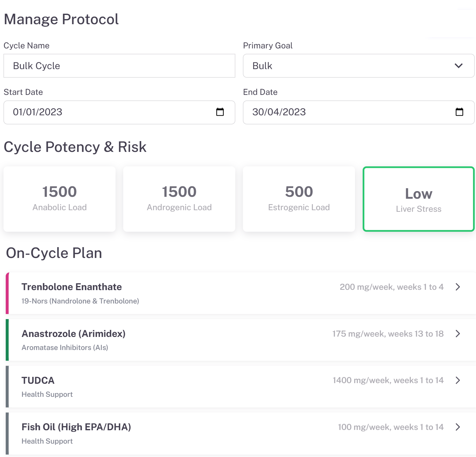Open the Start Date calendar picker icon
This screenshot has height=457, width=476.
[220, 112]
